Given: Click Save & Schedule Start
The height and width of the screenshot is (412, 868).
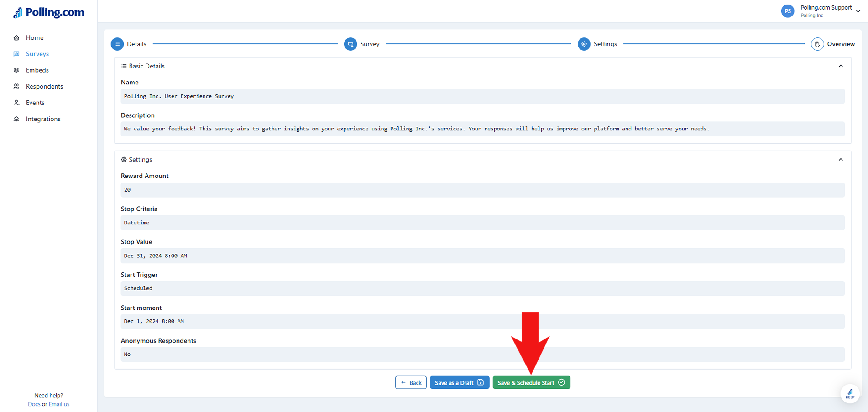Looking at the screenshot, I should point(531,382).
